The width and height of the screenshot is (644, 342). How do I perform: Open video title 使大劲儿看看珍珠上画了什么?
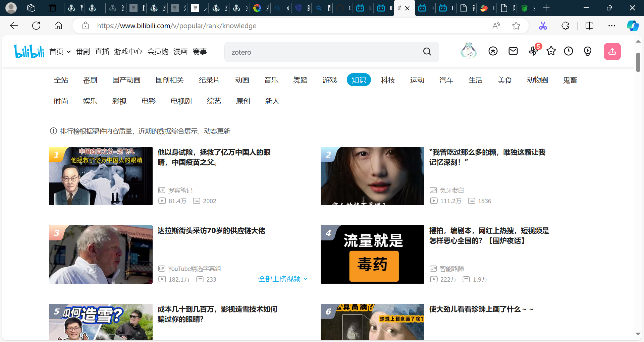click(x=481, y=309)
